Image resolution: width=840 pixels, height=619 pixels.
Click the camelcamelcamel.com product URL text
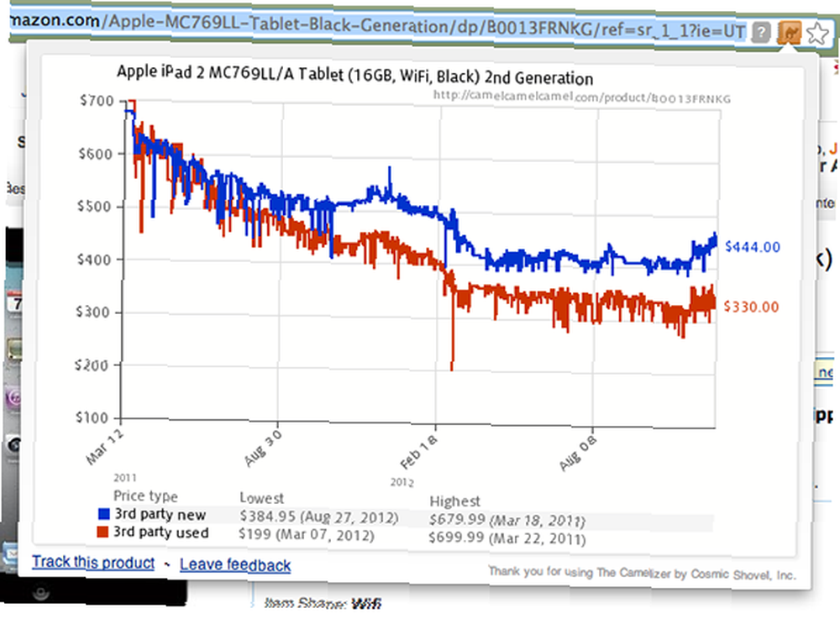coord(582,97)
